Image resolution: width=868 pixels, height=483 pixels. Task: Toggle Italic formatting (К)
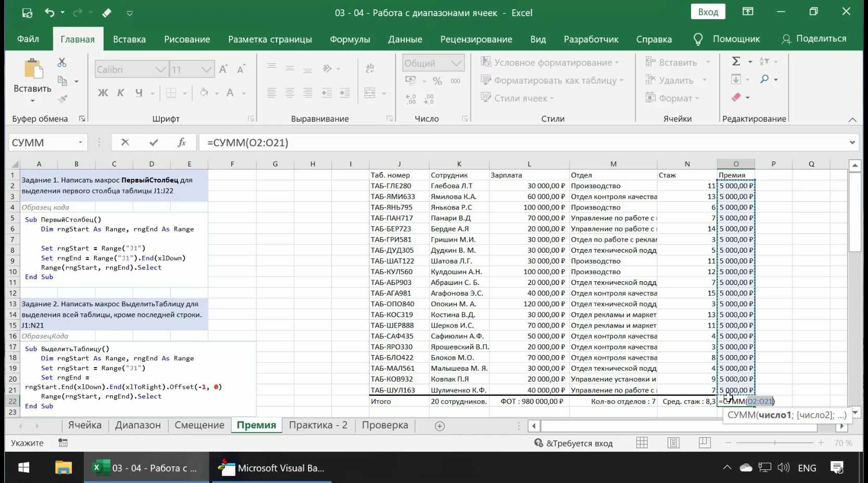coord(121,93)
